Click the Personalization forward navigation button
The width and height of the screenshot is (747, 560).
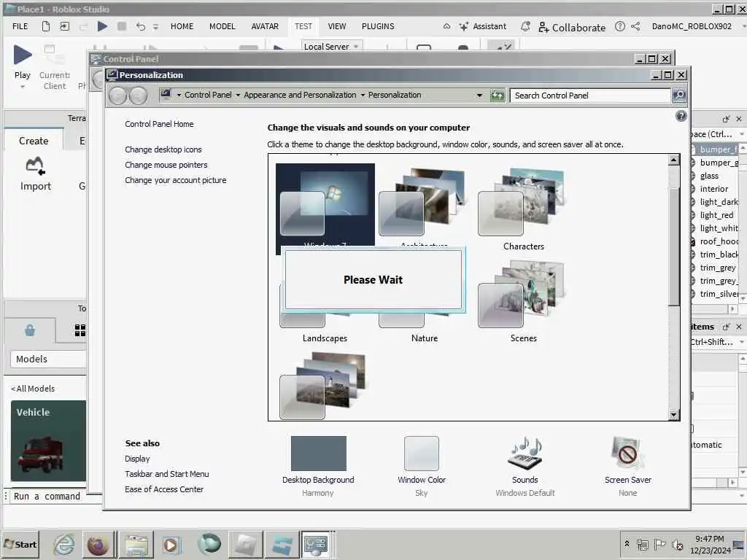[138, 96]
